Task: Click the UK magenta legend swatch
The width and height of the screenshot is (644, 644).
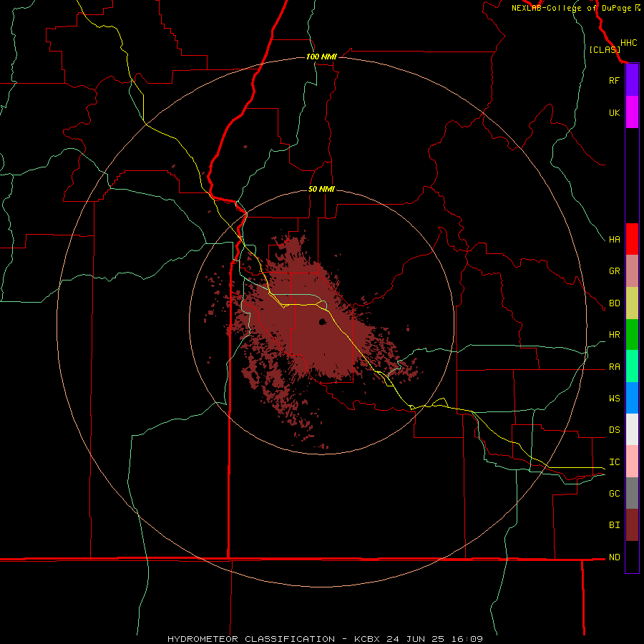Action: point(632,112)
